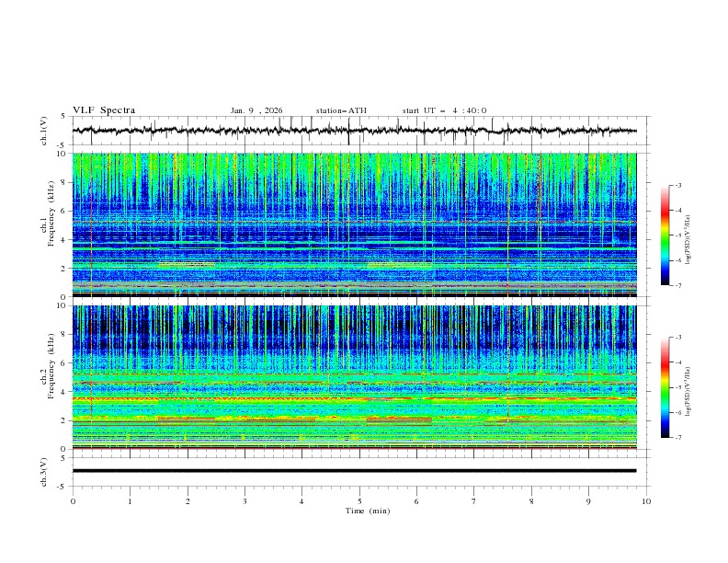Click the "-3" tick on upper colorbar
Image resolution: width=728 pixels, height=563 pixels.
coord(678,185)
